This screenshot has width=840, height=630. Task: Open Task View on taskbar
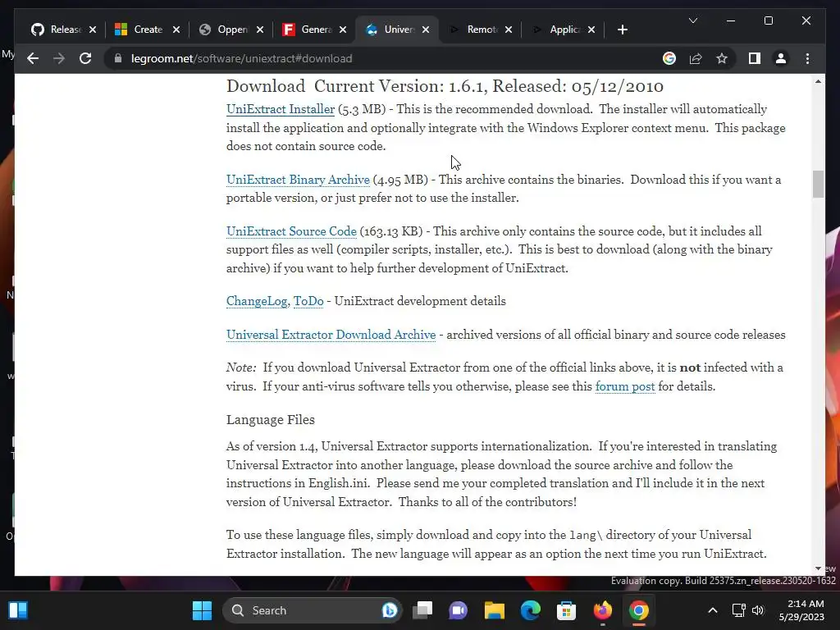point(422,610)
